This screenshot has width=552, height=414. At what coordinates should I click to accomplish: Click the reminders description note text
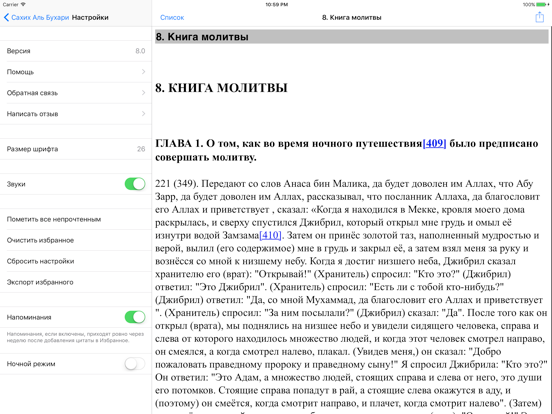pos(75,337)
